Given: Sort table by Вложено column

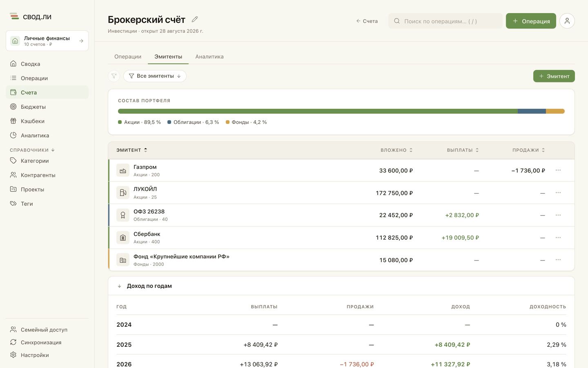Looking at the screenshot, I should (x=396, y=150).
